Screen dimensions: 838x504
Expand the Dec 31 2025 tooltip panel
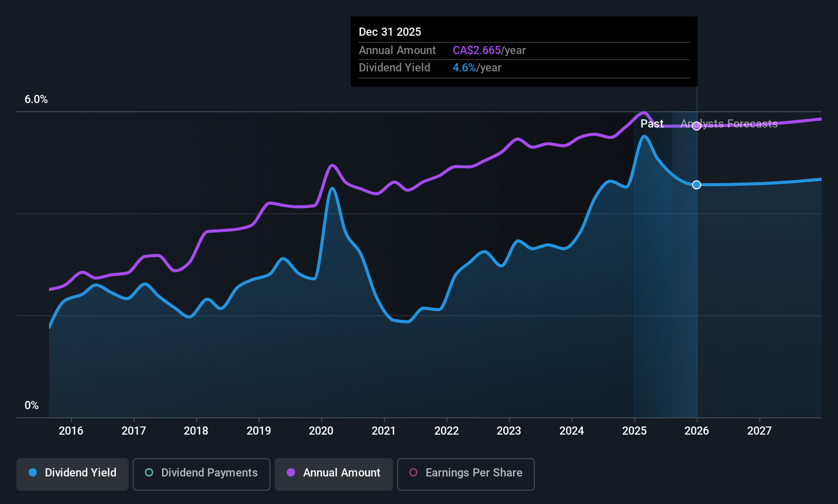524,51
